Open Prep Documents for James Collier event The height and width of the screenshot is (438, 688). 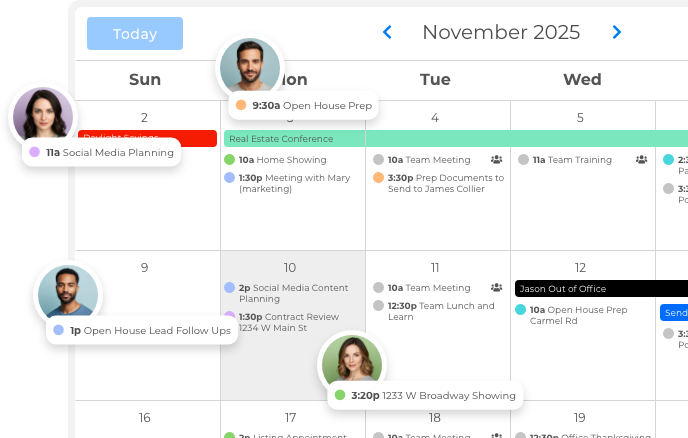tap(438, 183)
